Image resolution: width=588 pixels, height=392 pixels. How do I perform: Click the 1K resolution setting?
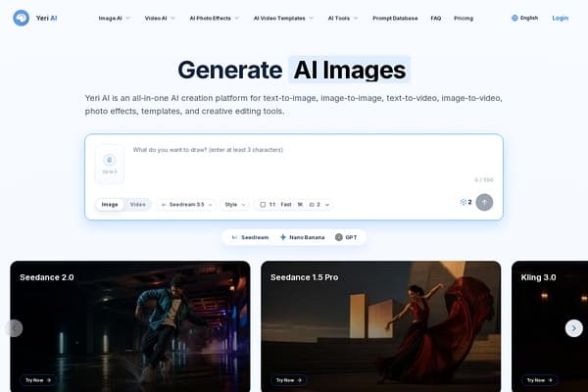[x=300, y=205]
